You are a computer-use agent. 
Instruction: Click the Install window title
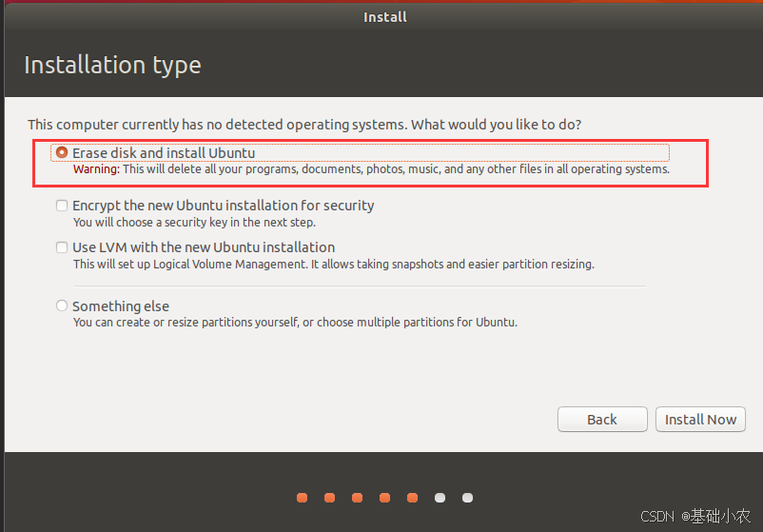[385, 17]
